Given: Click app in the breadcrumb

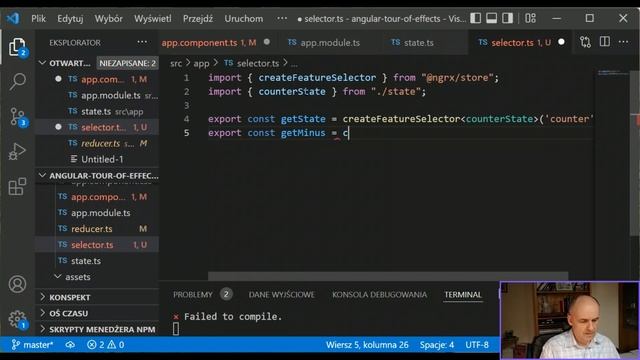Looking at the screenshot, I should (201, 63).
